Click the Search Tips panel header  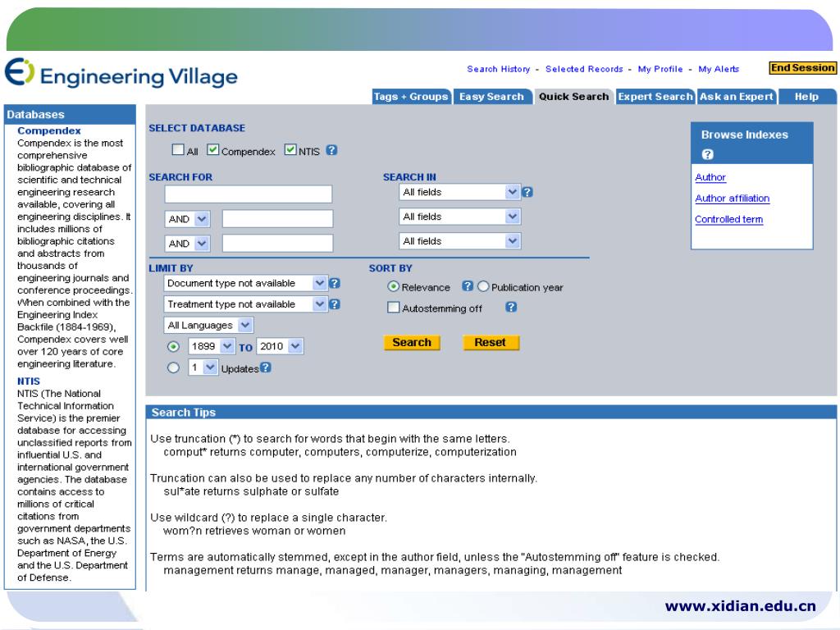tap(491, 412)
